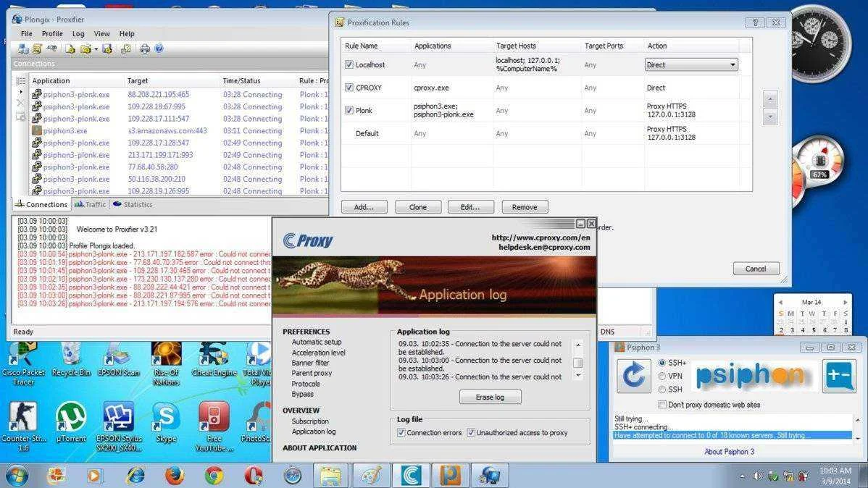Open the File menu in Proxifier
The height and width of the screenshot is (488, 868).
pyautogui.click(x=27, y=34)
